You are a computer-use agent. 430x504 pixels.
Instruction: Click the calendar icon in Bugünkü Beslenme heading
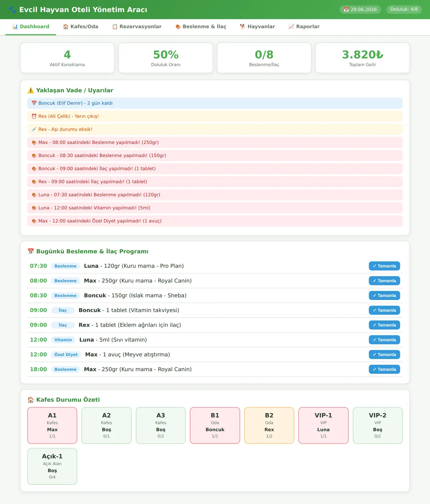pos(31,252)
